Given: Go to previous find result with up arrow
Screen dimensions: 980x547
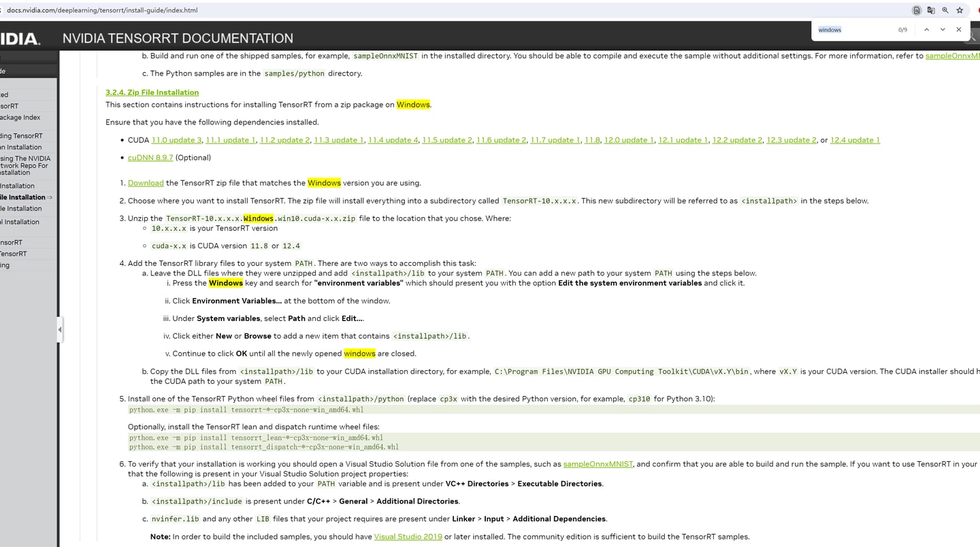Looking at the screenshot, I should click(926, 30).
